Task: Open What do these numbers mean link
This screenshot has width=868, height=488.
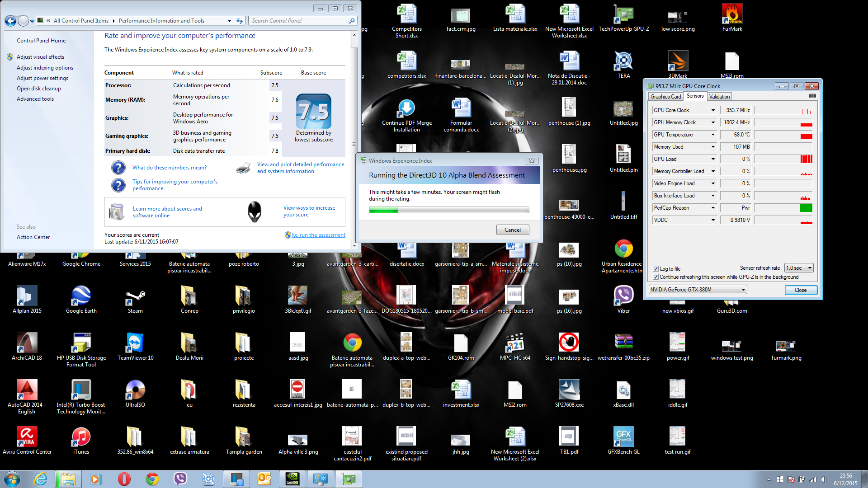Action: [170, 168]
